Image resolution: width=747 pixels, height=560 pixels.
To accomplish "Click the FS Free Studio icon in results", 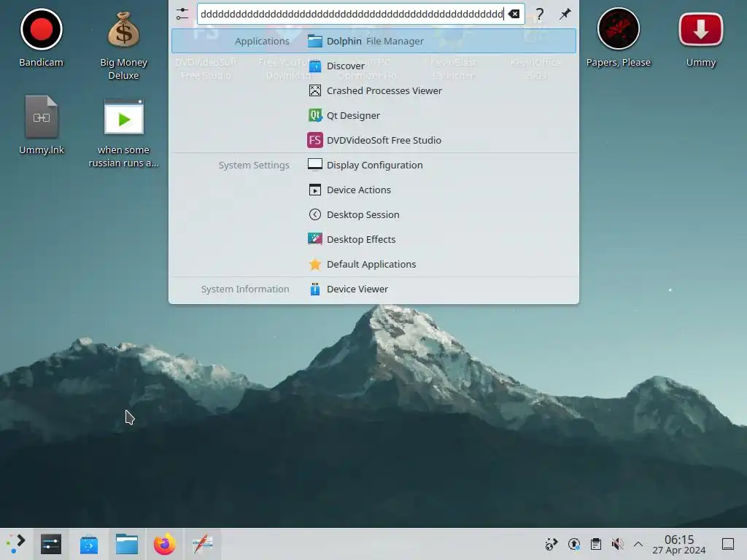I will [315, 140].
